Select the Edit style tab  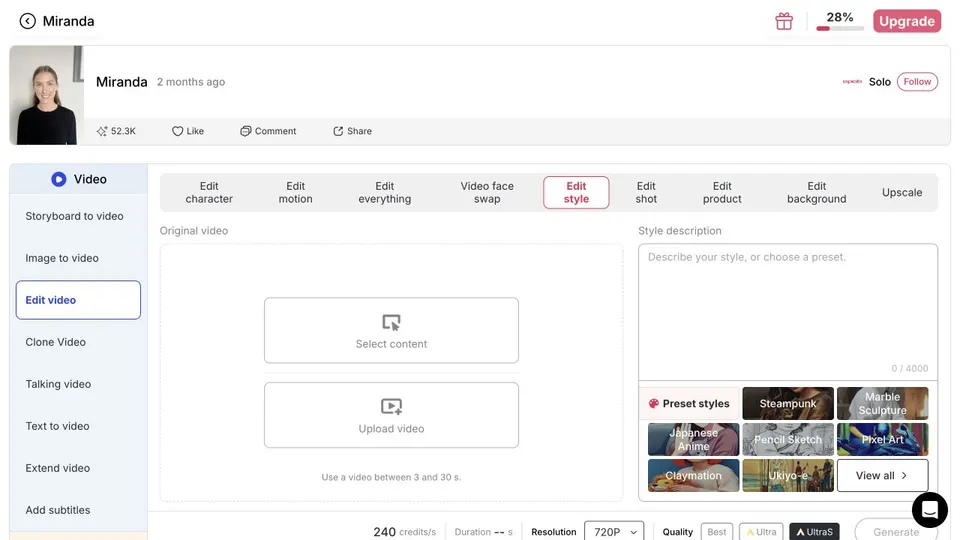tap(576, 192)
